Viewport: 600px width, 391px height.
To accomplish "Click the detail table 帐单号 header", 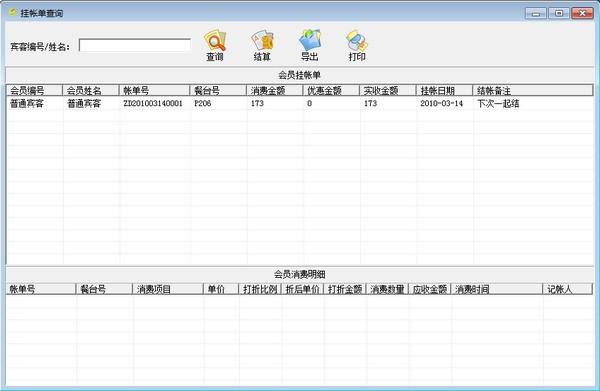I will click(x=41, y=289).
